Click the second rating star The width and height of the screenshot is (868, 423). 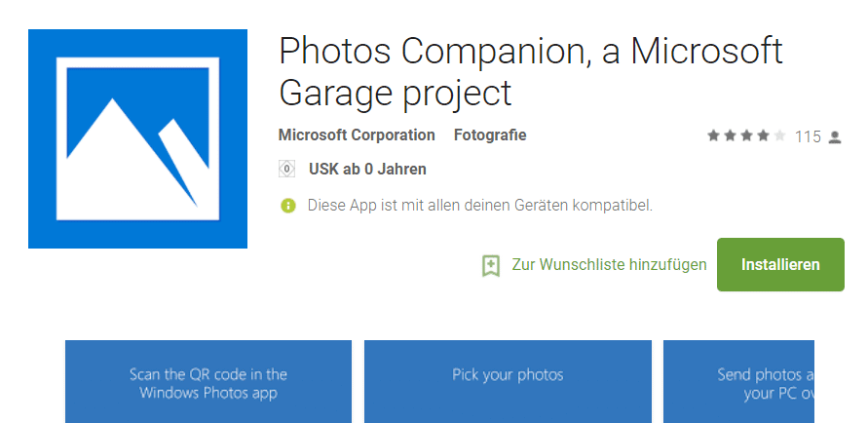[x=730, y=136]
